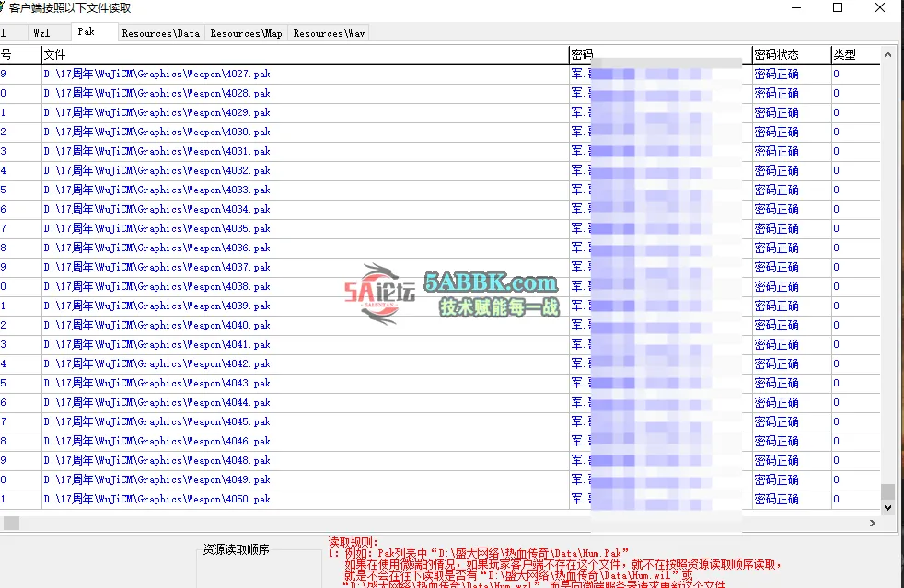Maximize the 客户端按照以下文件读取 window

tap(838, 7)
